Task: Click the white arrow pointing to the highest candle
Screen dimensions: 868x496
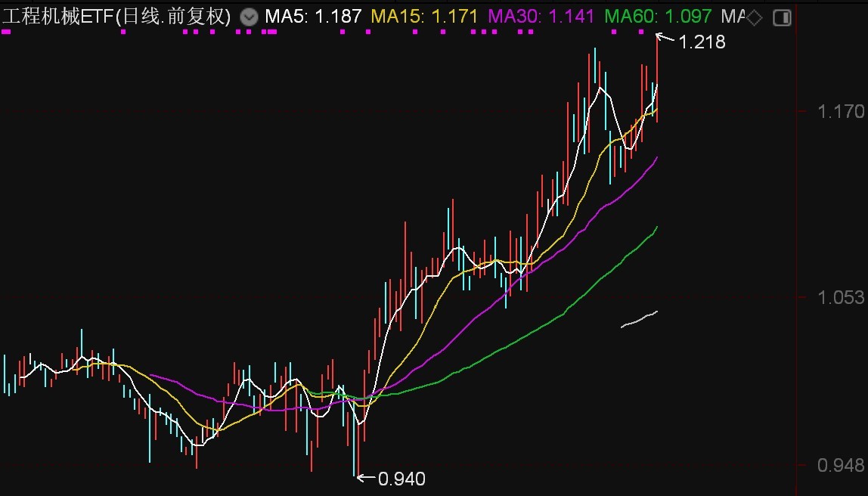Action: point(665,37)
